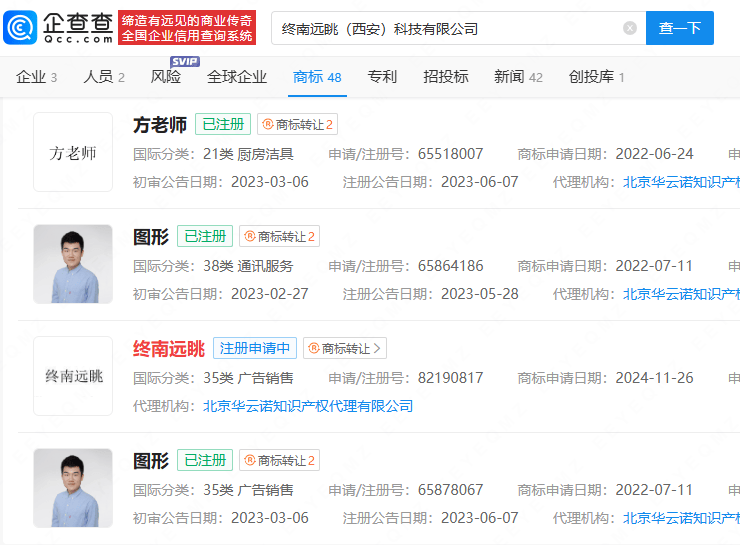Open the 图形 title for 65878067
Image resolution: width=740 pixels, height=545 pixels.
click(151, 461)
